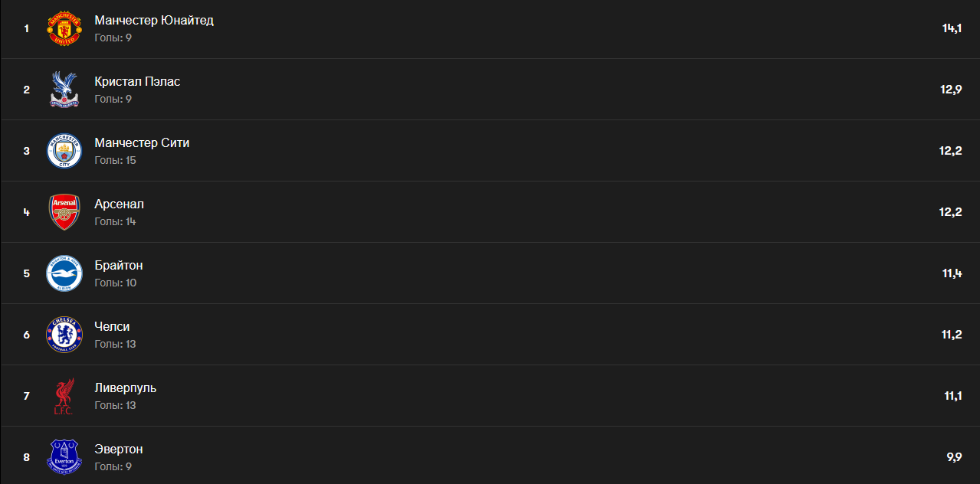Open the Брайтон team name link

(118, 266)
